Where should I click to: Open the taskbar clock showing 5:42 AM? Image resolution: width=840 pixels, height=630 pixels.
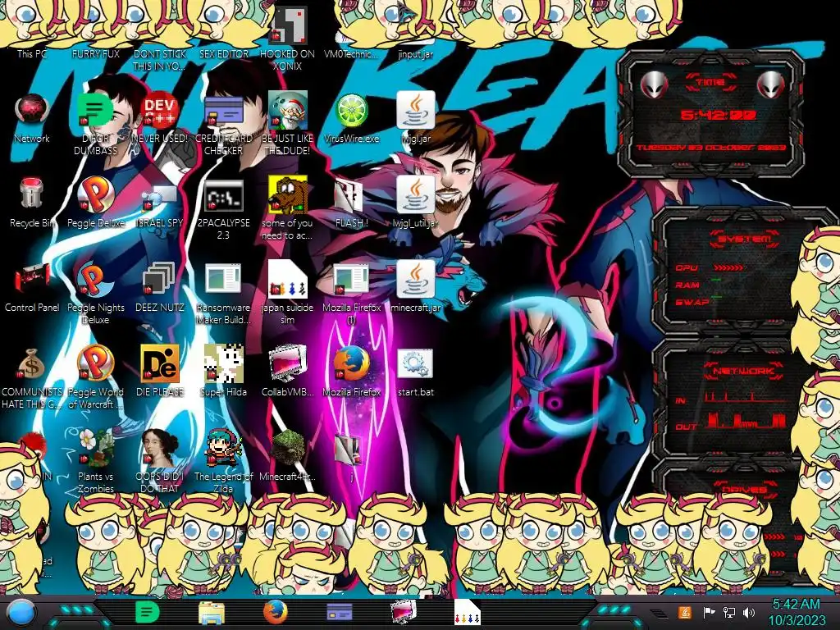tap(797, 612)
